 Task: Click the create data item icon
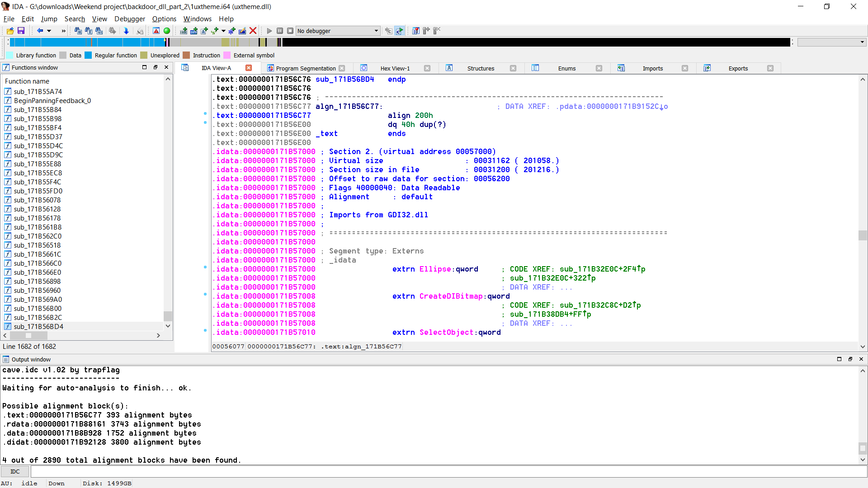pos(194,31)
